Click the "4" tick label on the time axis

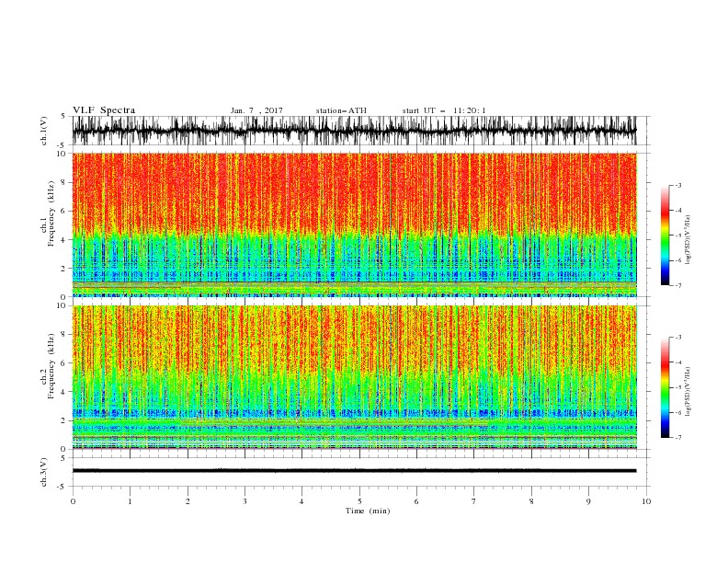click(301, 501)
